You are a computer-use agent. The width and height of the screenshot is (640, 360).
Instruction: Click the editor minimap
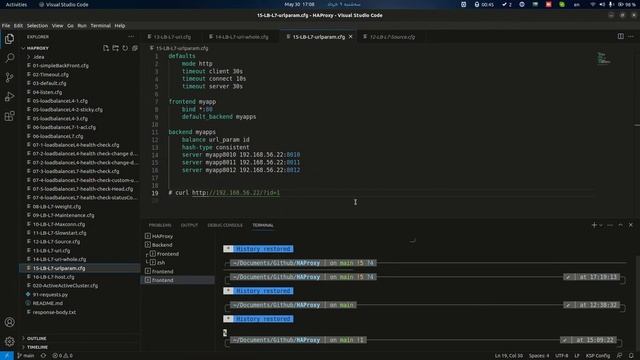click(604, 58)
